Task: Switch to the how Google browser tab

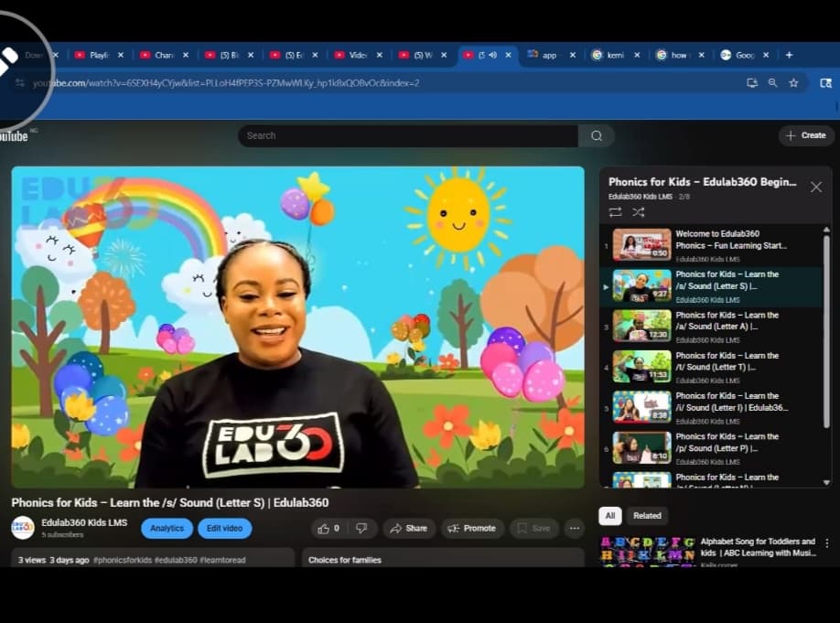Action: click(679, 55)
